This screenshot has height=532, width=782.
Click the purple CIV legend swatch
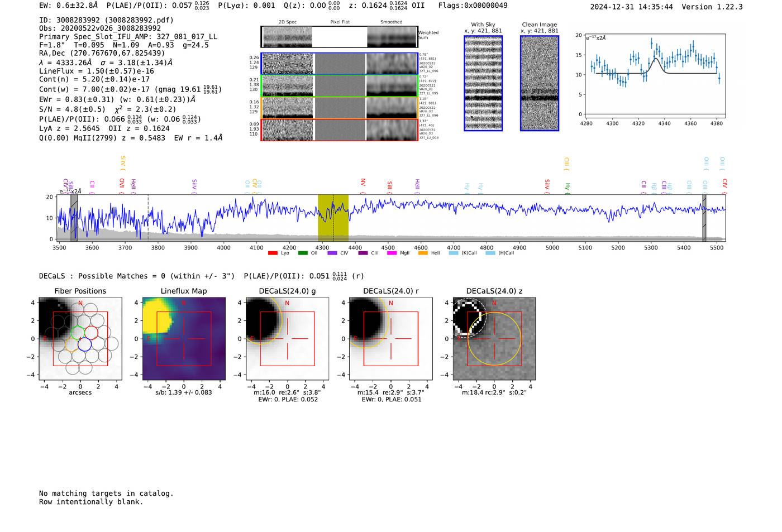[x=332, y=253]
